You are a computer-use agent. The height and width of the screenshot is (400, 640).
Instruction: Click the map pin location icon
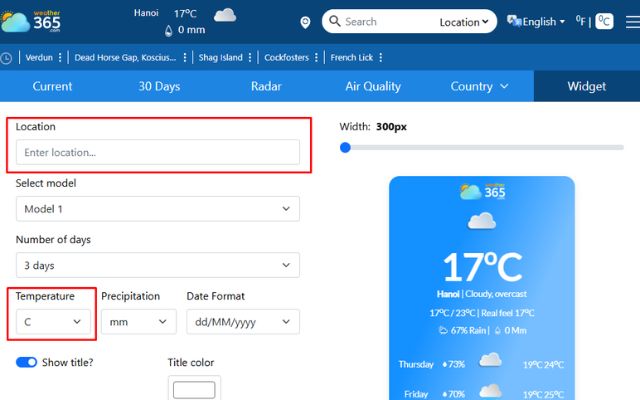305,22
